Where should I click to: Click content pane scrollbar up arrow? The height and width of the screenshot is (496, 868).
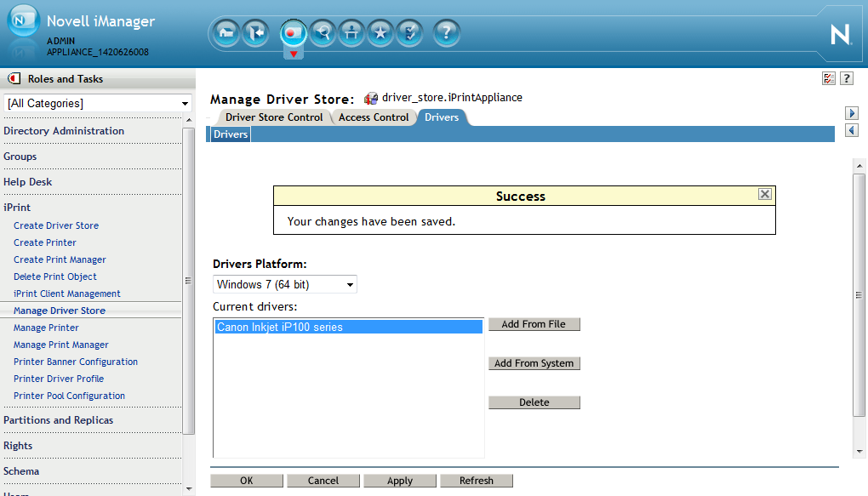(859, 166)
